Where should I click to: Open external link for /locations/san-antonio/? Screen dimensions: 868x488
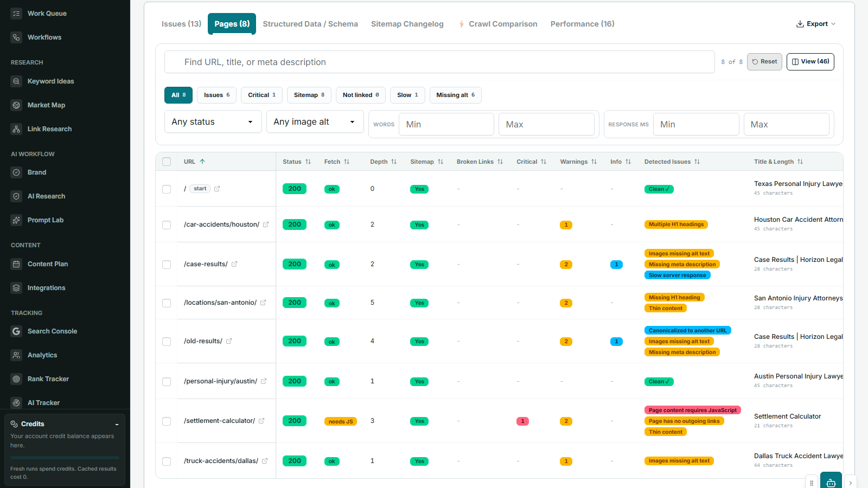click(x=263, y=303)
